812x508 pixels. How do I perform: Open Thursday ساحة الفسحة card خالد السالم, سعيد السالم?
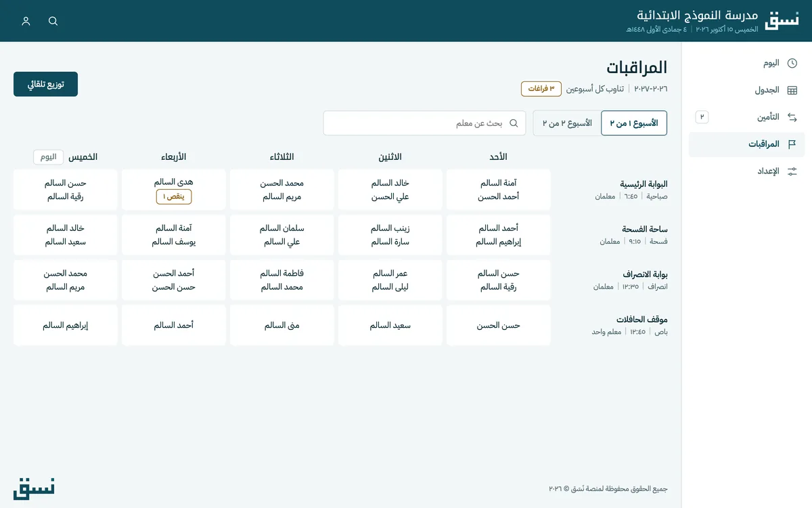(x=66, y=235)
